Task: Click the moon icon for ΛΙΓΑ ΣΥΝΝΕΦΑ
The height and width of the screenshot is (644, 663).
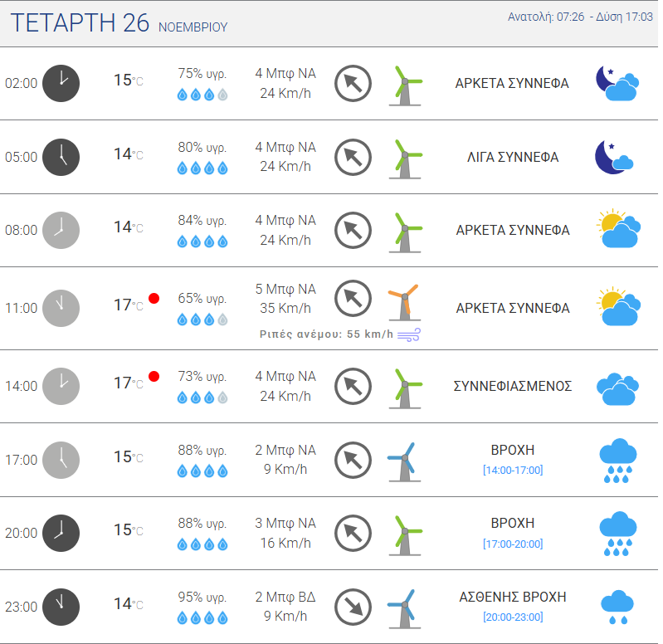Action: 614,157
